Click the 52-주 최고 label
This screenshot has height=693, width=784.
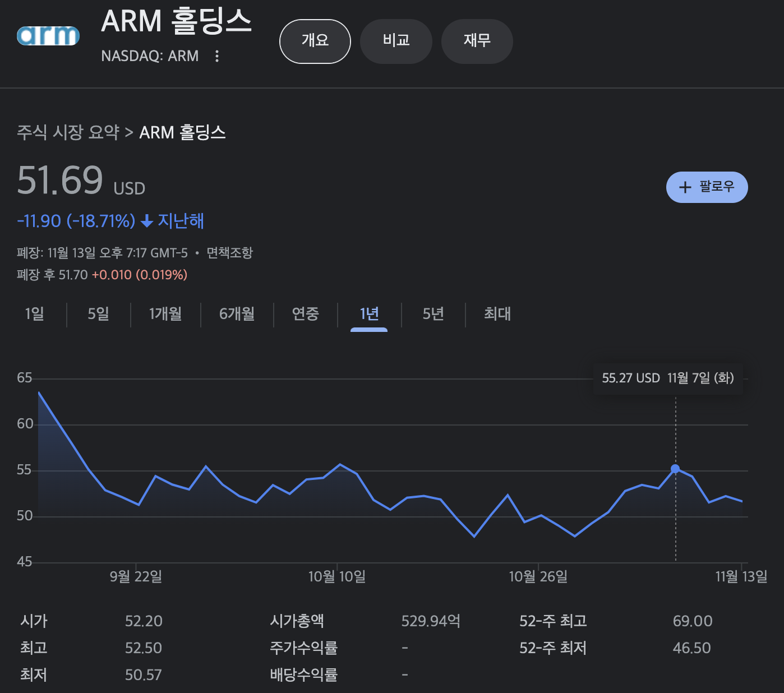(553, 621)
